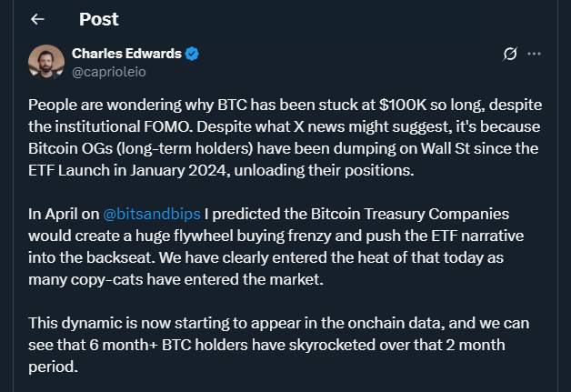Click the final word "period."
The image size is (571, 392).
click(x=53, y=367)
